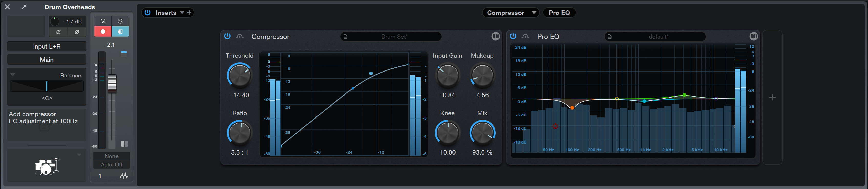868x189 pixels.
Task: Click the small blue icon atop the fader
Action: click(124, 54)
